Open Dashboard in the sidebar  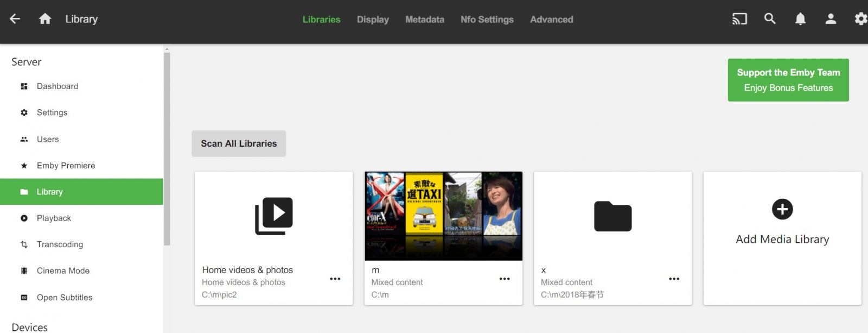(x=81, y=86)
